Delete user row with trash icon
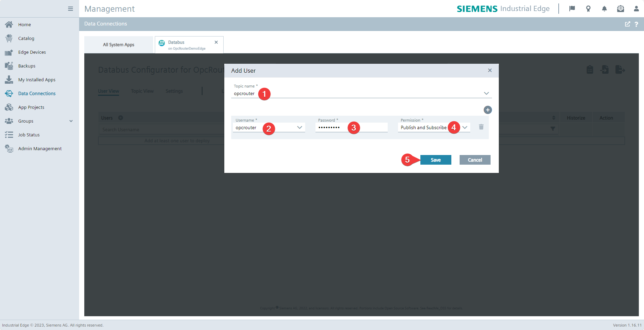 (481, 127)
